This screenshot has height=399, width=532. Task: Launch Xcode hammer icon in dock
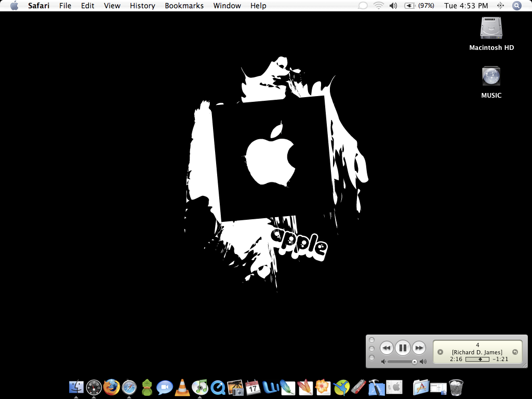(376, 387)
